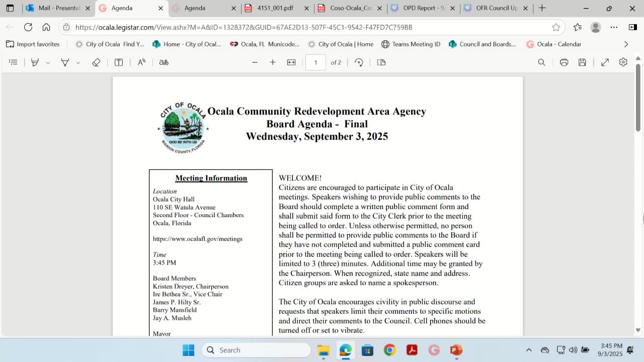644x362 pixels.
Task: Open Ocala - Calendar bookmark
Action: [554, 44]
